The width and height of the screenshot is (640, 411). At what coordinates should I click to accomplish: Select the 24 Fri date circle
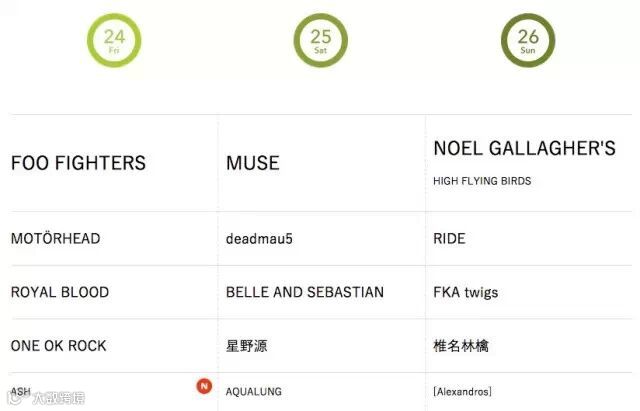point(114,40)
